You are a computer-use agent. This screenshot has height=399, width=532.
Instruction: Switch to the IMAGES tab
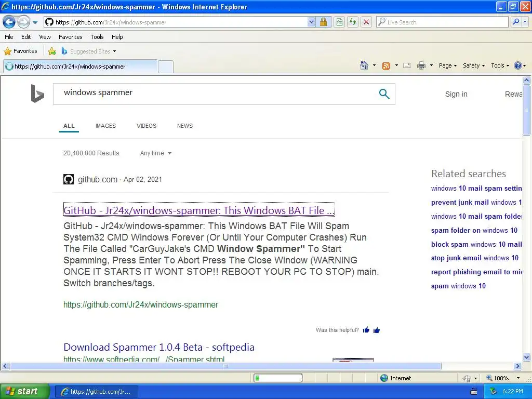point(105,126)
